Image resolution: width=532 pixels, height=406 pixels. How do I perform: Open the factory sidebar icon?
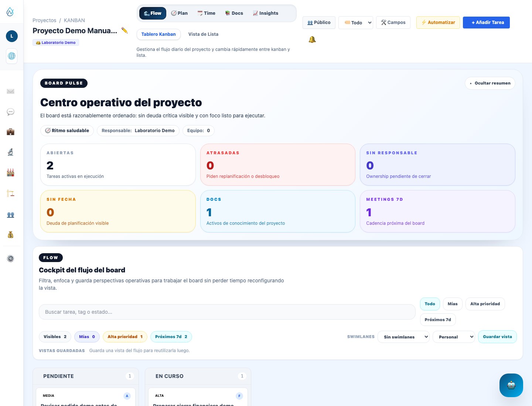11,172
